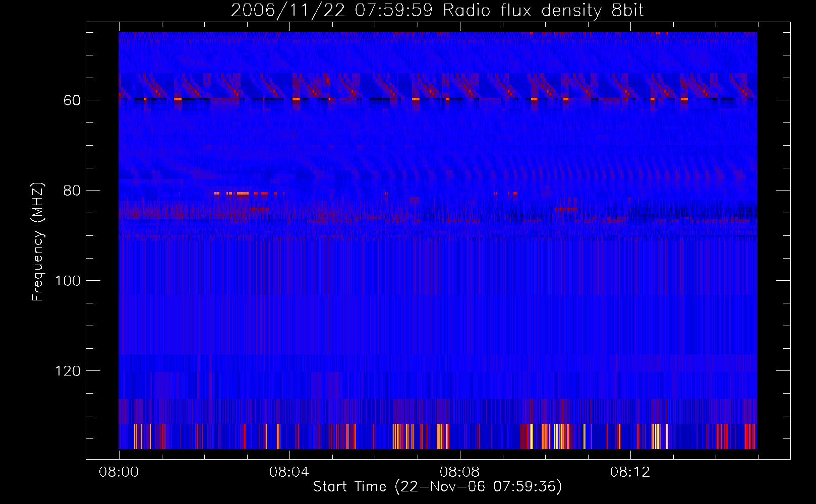Click the '08:08' time tick label

pos(459,472)
